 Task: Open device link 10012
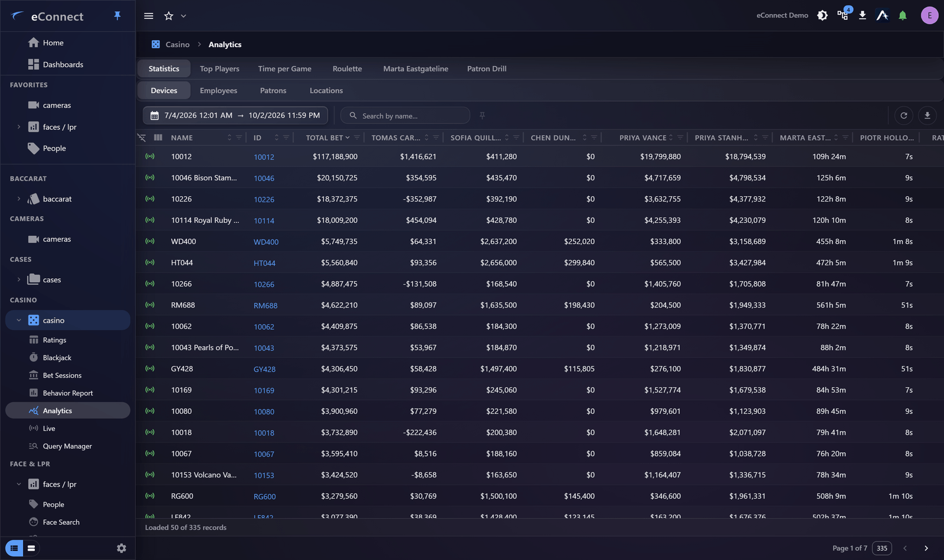pos(264,157)
